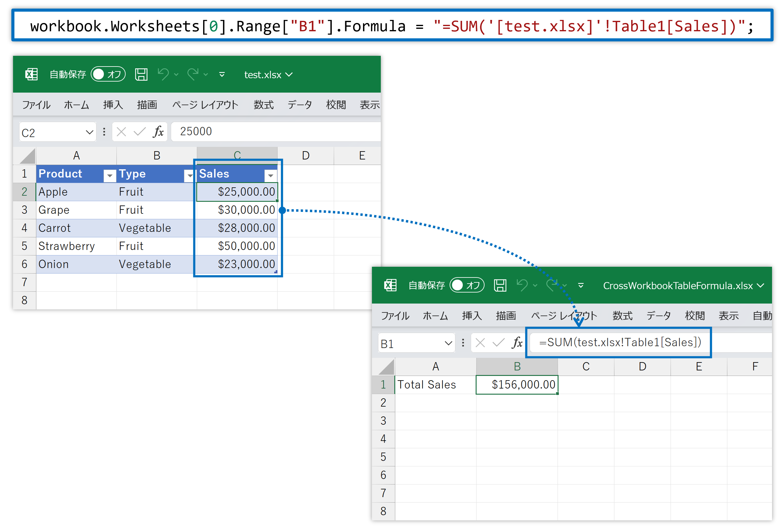Select column D header in test.xlsx
784x532 pixels.
[x=306, y=155]
